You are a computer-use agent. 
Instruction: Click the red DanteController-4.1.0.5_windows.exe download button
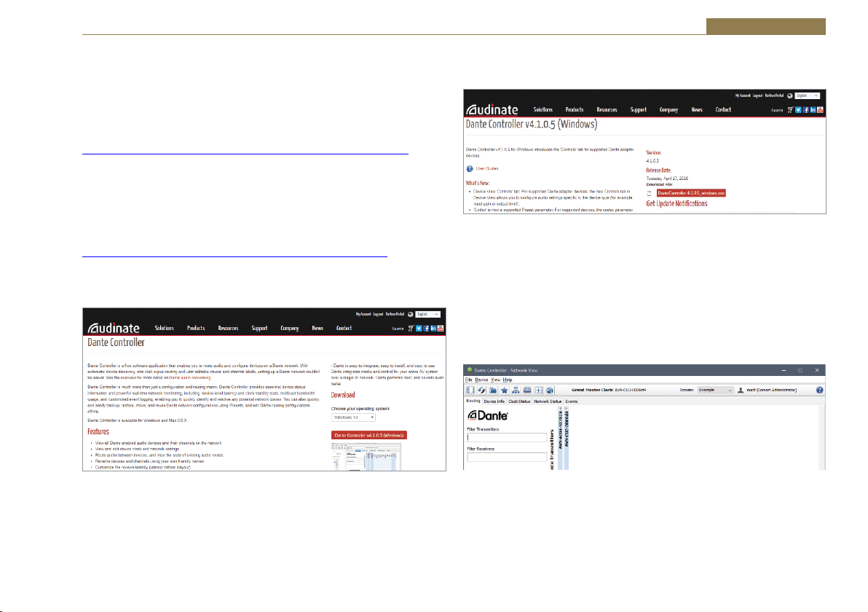691,193
